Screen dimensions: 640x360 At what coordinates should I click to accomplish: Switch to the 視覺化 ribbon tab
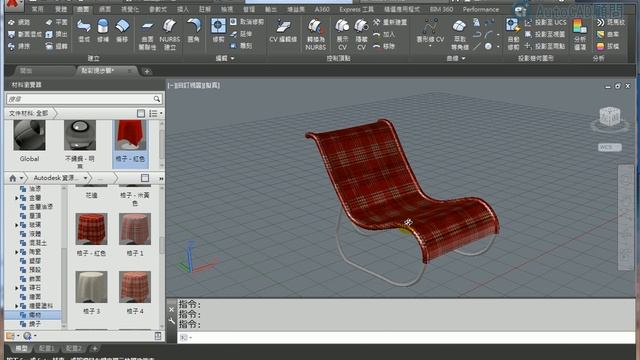(130, 9)
